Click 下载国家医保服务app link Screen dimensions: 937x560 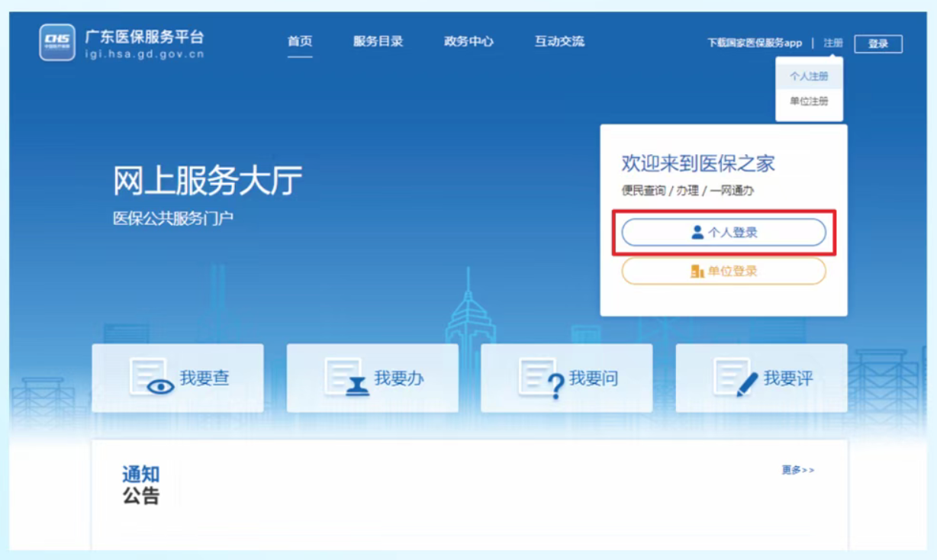[x=754, y=43]
